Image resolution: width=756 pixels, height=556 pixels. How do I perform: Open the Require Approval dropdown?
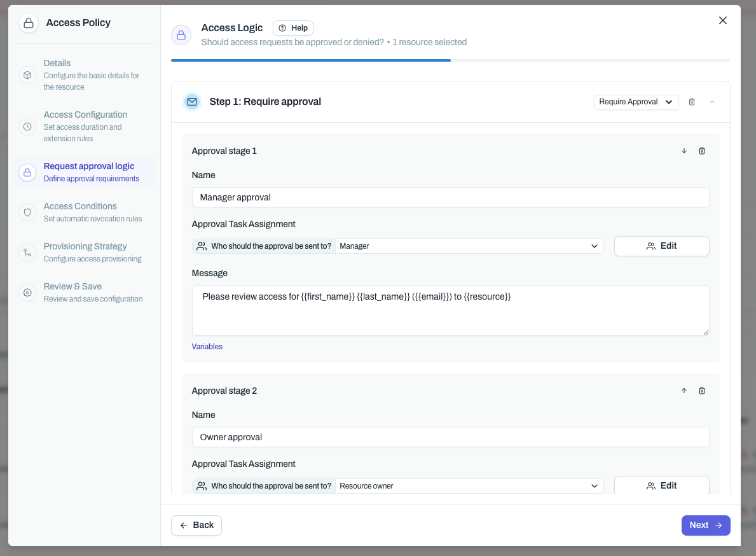(x=636, y=102)
